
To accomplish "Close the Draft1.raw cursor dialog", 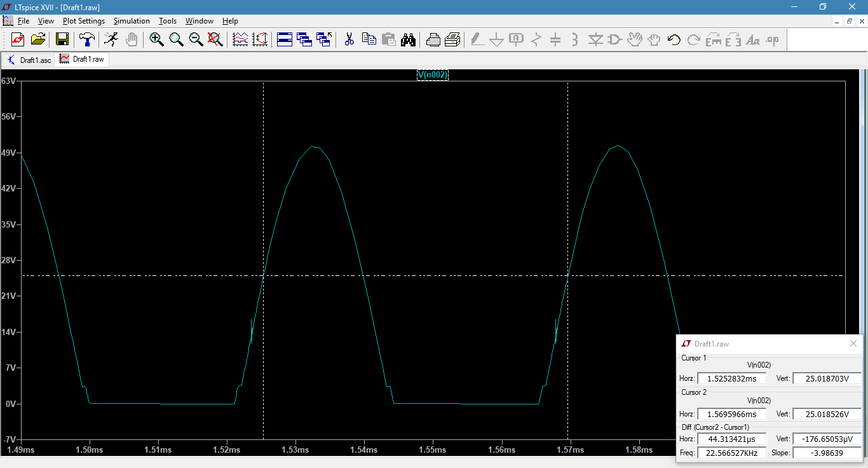I will pos(853,343).
